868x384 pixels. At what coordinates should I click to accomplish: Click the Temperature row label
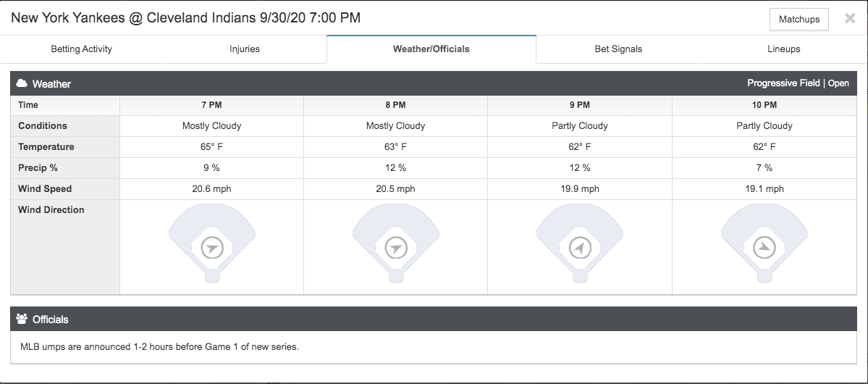[46, 147]
